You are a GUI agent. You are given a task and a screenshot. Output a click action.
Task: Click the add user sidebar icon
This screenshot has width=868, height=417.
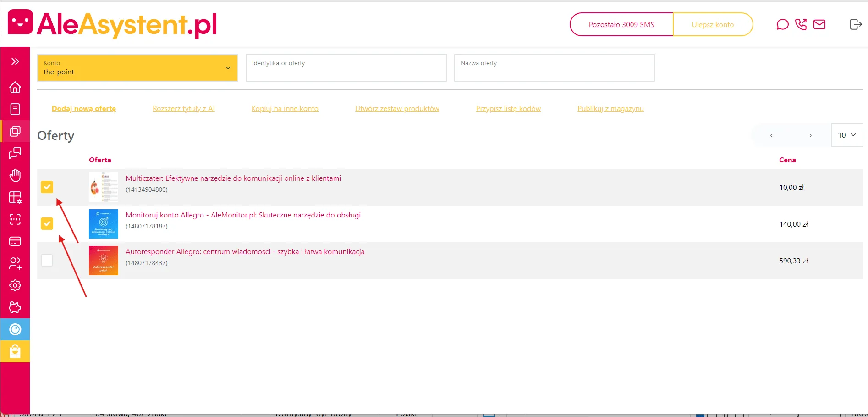15,263
